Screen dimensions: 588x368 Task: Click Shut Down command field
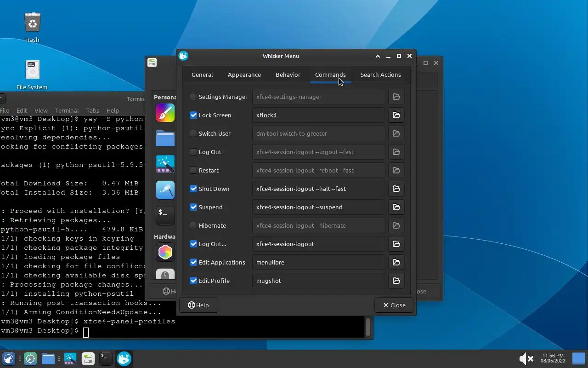click(318, 189)
